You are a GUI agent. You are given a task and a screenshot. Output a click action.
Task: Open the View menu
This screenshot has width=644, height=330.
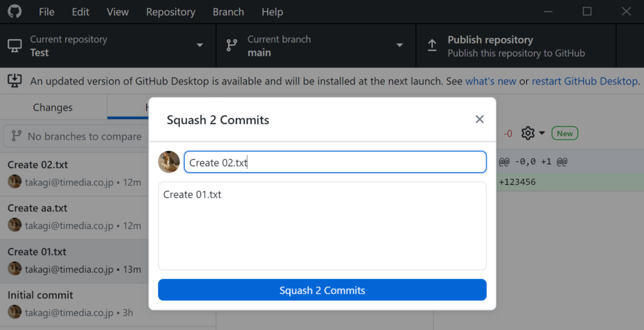tap(118, 12)
